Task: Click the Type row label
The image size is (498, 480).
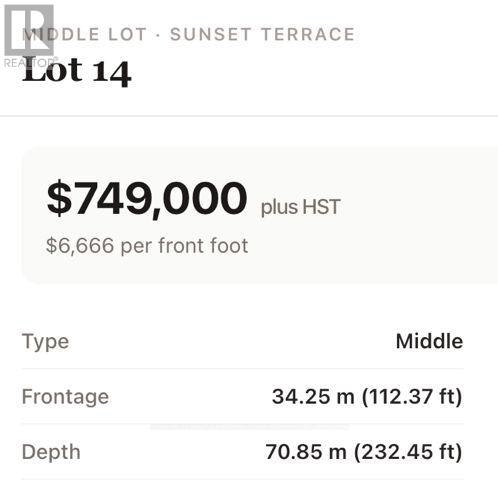Action: click(x=46, y=342)
